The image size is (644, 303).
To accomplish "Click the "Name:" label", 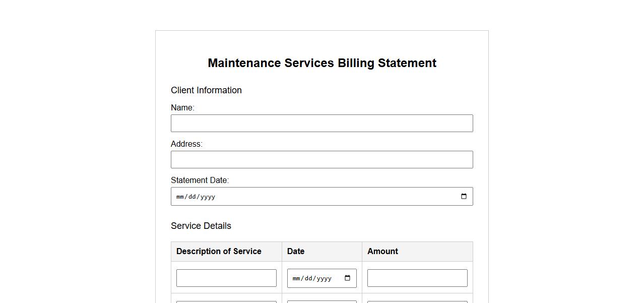I will [182, 108].
